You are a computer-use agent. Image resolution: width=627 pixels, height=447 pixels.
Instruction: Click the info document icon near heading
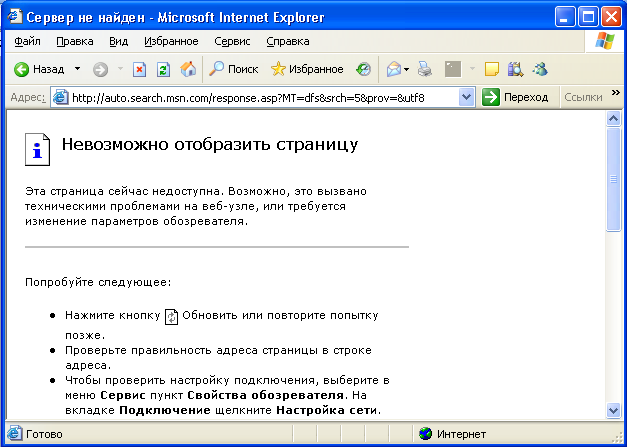(38, 150)
